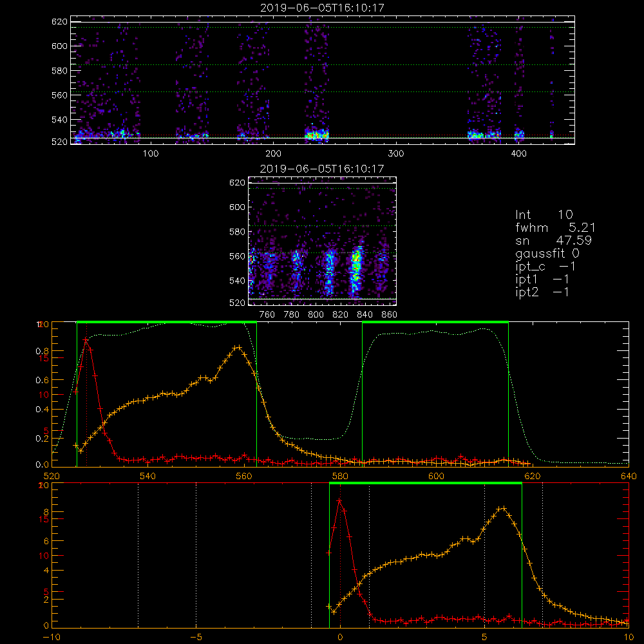Screen dimensions: 644x644
Task: Click the '400' x-axis tick label
Action: tap(518, 154)
